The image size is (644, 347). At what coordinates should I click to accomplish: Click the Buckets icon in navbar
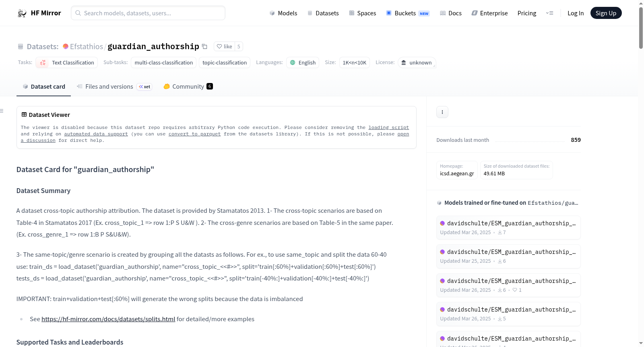click(389, 13)
